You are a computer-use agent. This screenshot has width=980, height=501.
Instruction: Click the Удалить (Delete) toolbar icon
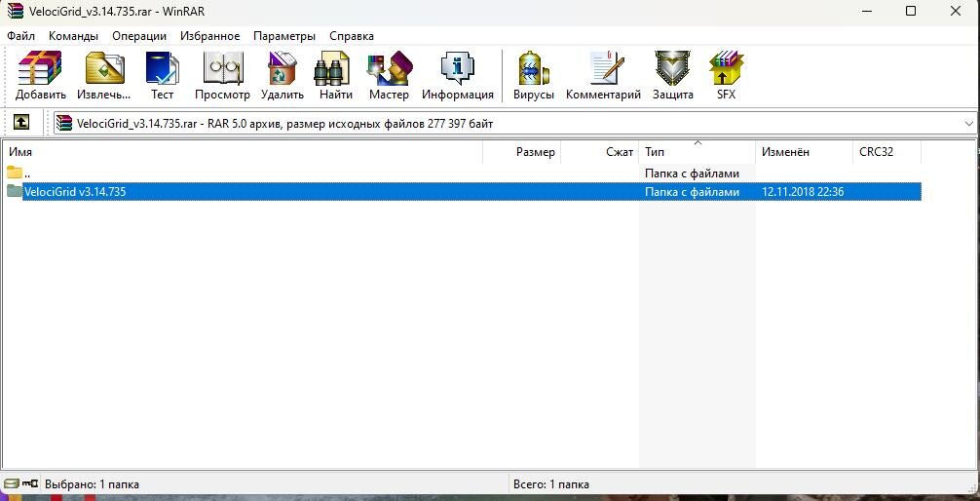(283, 76)
